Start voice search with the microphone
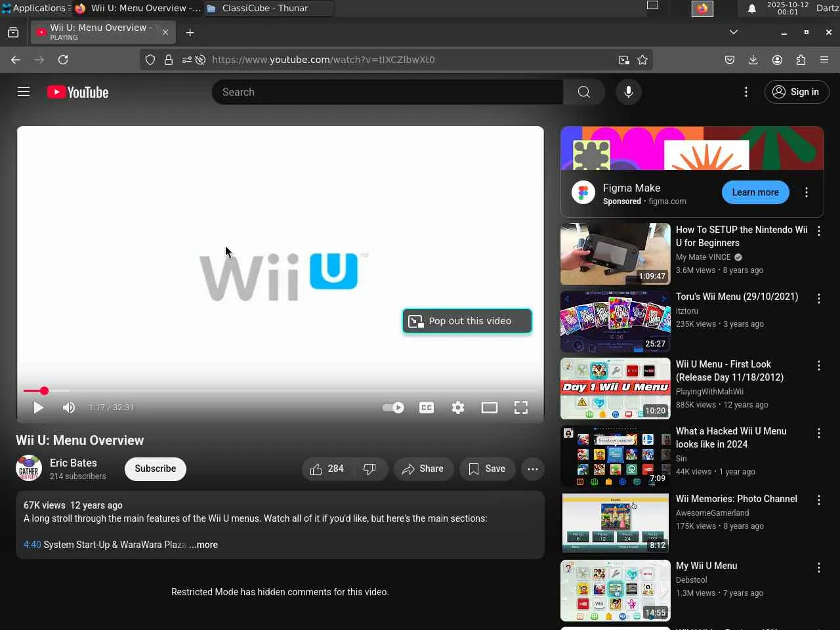The height and width of the screenshot is (630, 840). (x=628, y=92)
